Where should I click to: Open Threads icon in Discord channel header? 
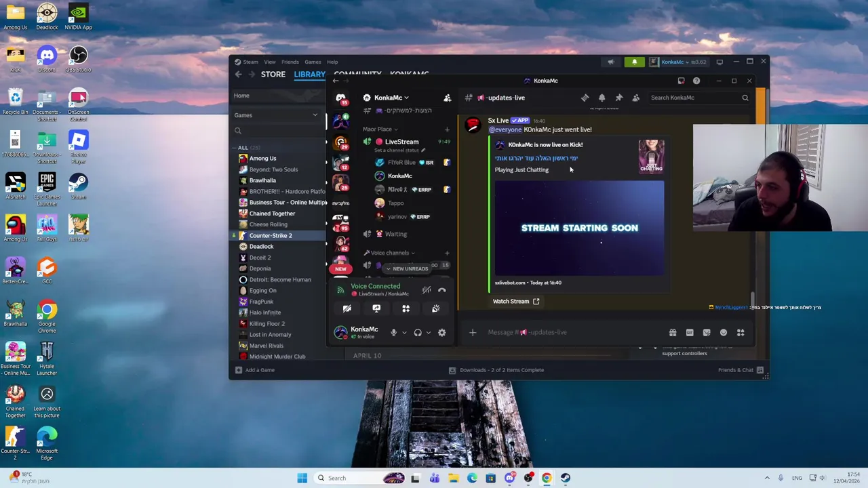click(585, 98)
